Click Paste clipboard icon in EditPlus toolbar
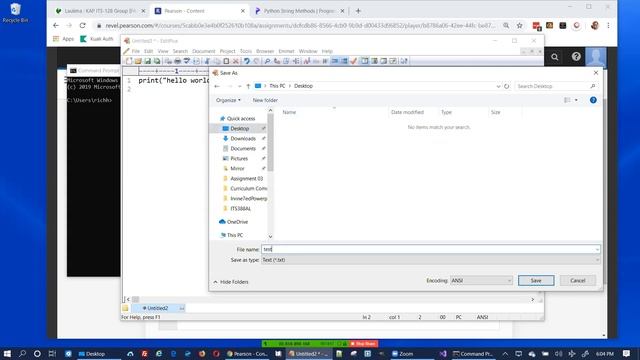Image resolution: width=640 pixels, height=360 pixels. tap(226, 61)
